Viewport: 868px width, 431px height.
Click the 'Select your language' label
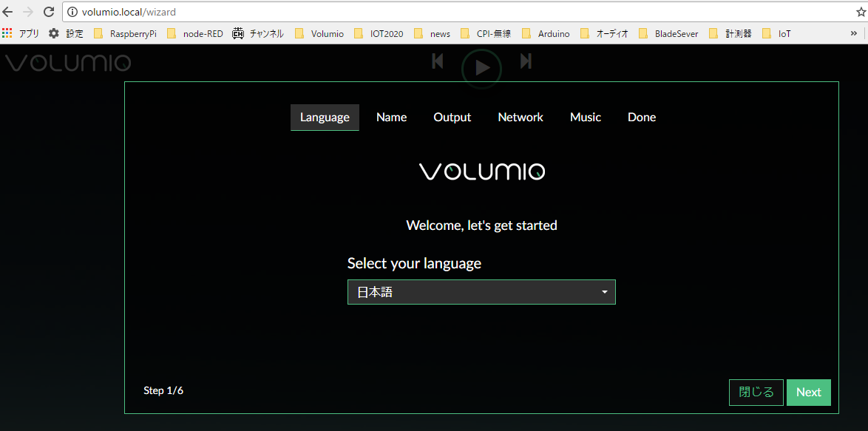tap(414, 263)
